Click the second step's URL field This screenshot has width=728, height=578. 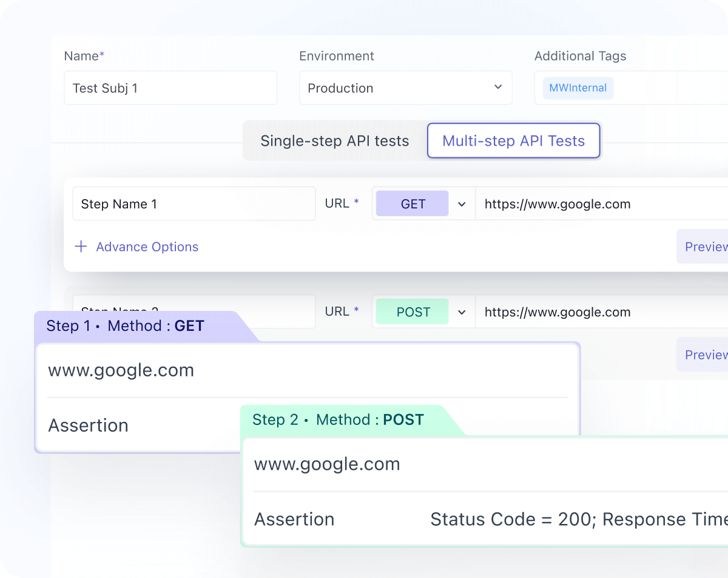[602, 312]
